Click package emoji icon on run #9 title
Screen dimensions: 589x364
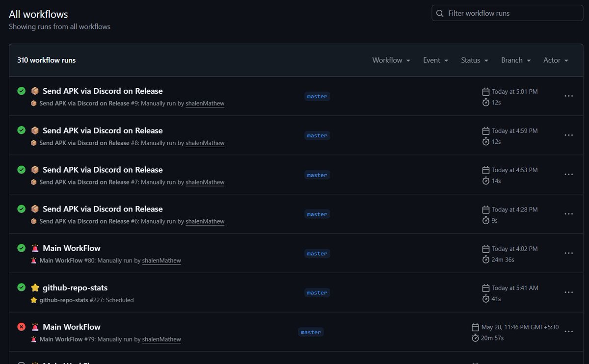click(x=35, y=91)
